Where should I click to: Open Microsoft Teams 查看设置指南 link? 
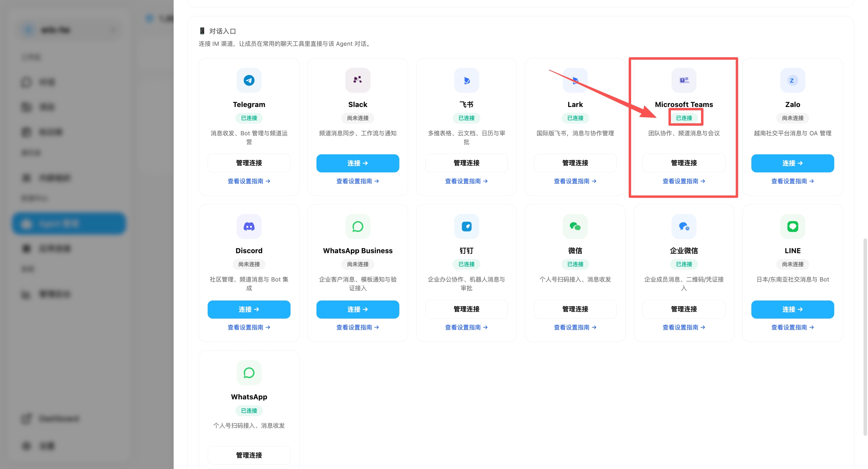click(x=684, y=181)
